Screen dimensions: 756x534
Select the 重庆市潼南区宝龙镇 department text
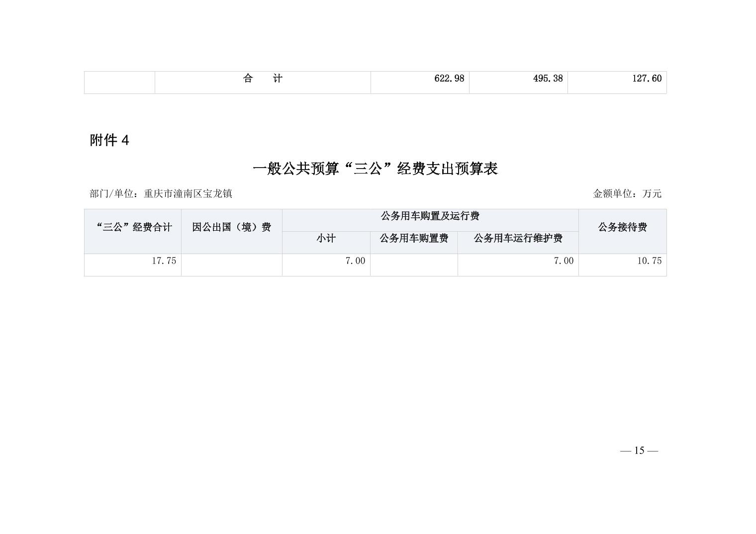coord(188,194)
